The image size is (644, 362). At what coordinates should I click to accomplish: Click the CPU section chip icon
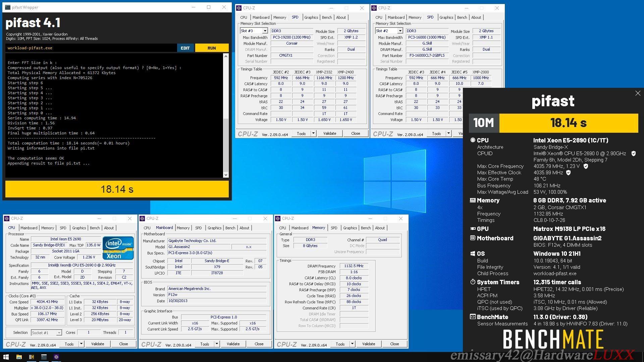click(473, 140)
